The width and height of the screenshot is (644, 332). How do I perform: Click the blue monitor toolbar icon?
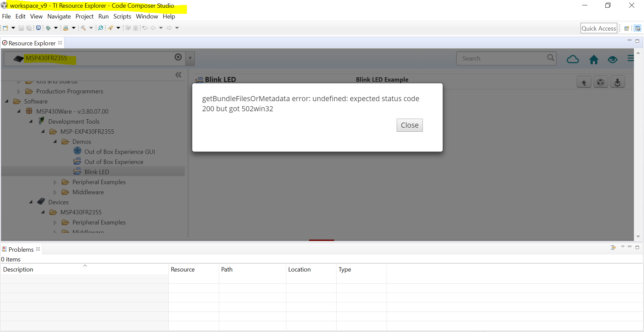(x=39, y=28)
